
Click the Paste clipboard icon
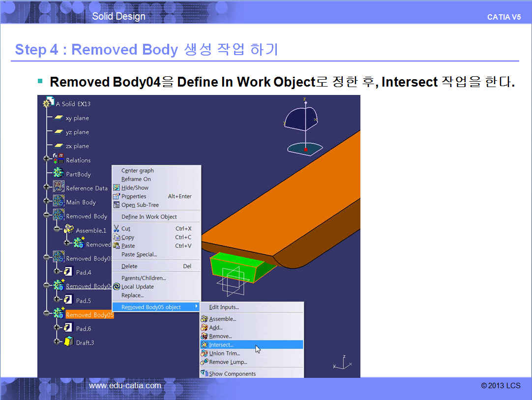(117, 246)
